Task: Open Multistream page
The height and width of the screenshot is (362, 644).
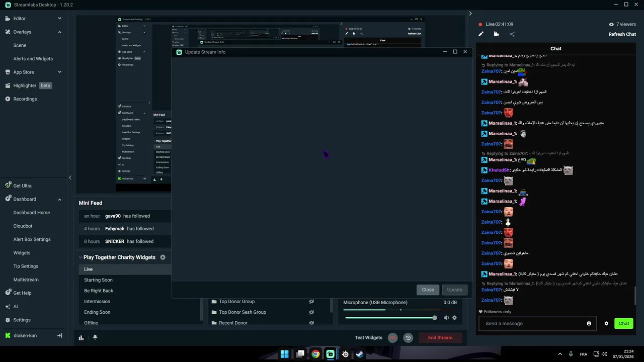Action: [26, 280]
